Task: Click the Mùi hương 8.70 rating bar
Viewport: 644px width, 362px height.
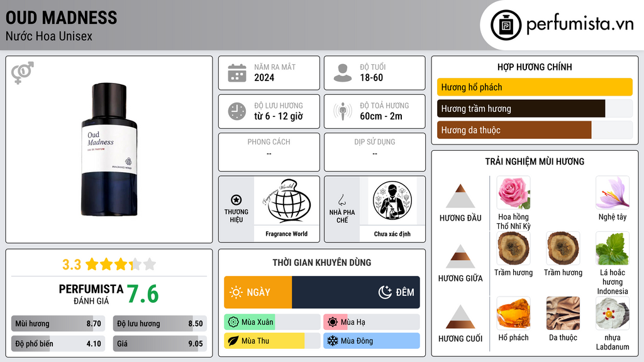Action: [58, 324]
